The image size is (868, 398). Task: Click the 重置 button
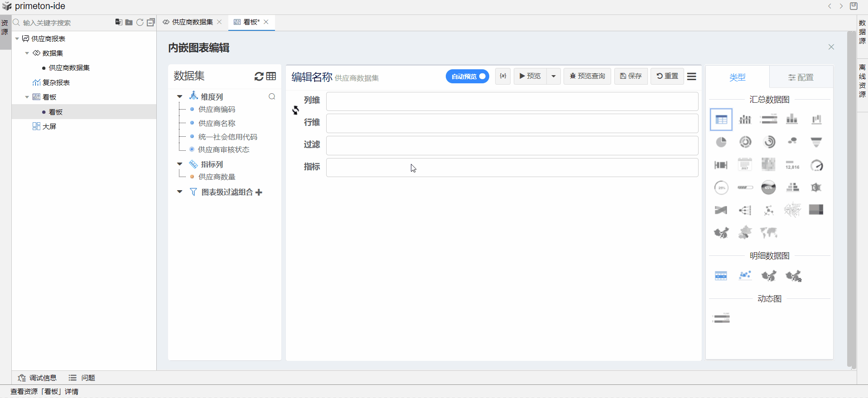click(667, 76)
